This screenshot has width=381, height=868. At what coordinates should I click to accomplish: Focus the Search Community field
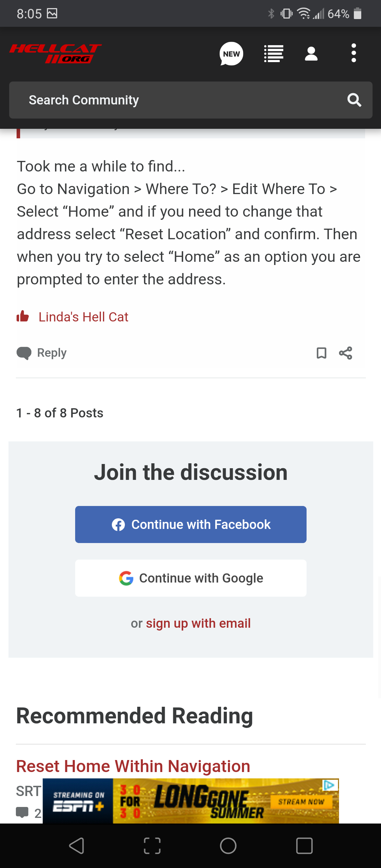pyautogui.click(x=176, y=100)
